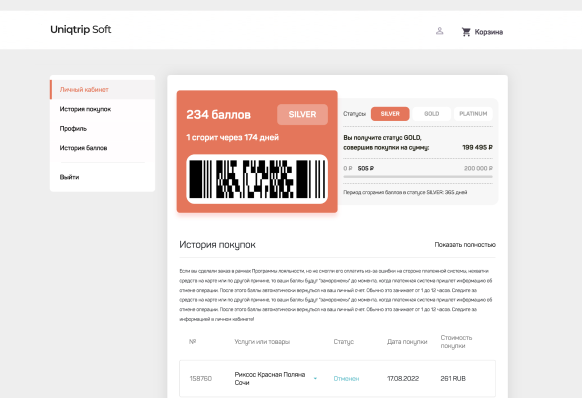Viewport: 582px width, 398px height.
Task: Click the 1 сгорит через 174 дней text
Action: tap(232, 137)
